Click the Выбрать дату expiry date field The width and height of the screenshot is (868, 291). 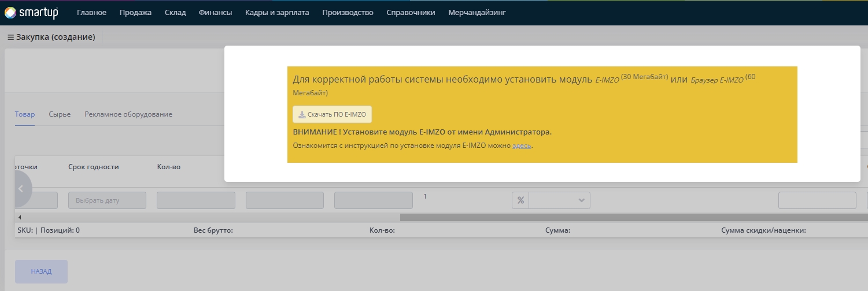[x=107, y=200]
